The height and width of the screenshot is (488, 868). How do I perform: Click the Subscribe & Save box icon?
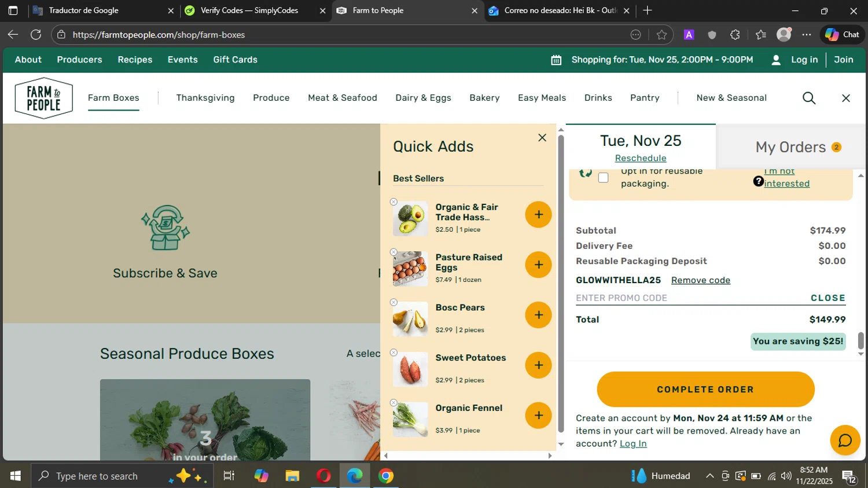point(165,228)
